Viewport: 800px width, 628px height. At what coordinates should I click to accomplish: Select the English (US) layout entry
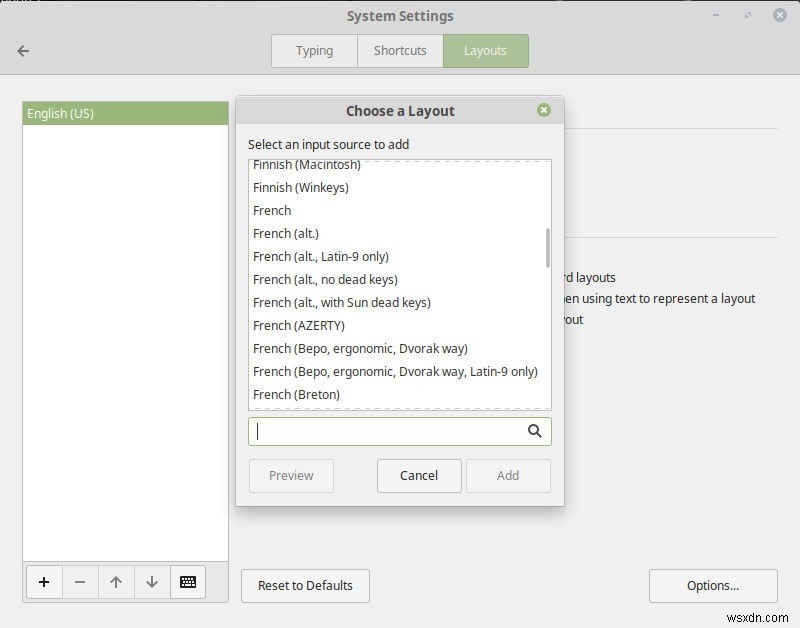point(125,113)
